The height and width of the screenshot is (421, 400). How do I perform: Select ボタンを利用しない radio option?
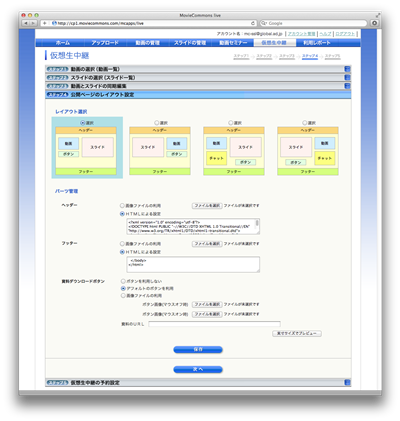(123, 281)
